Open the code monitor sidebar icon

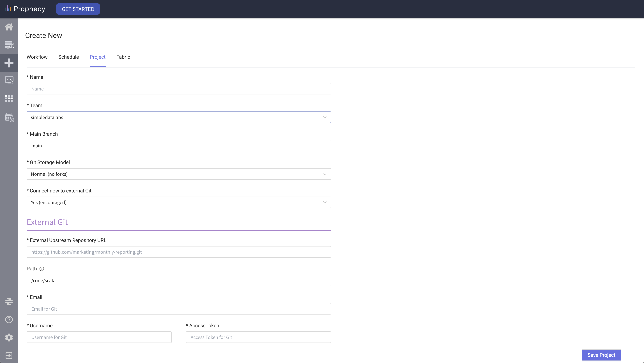pos(9,80)
